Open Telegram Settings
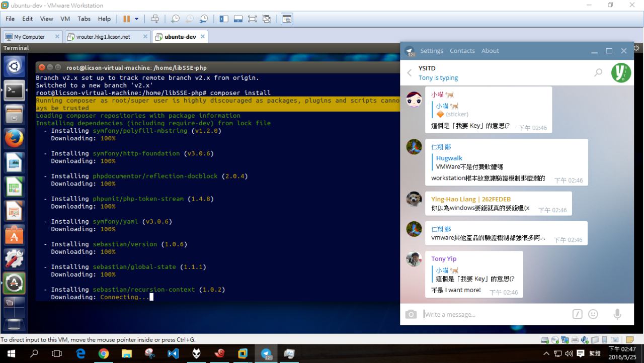 coord(432,51)
